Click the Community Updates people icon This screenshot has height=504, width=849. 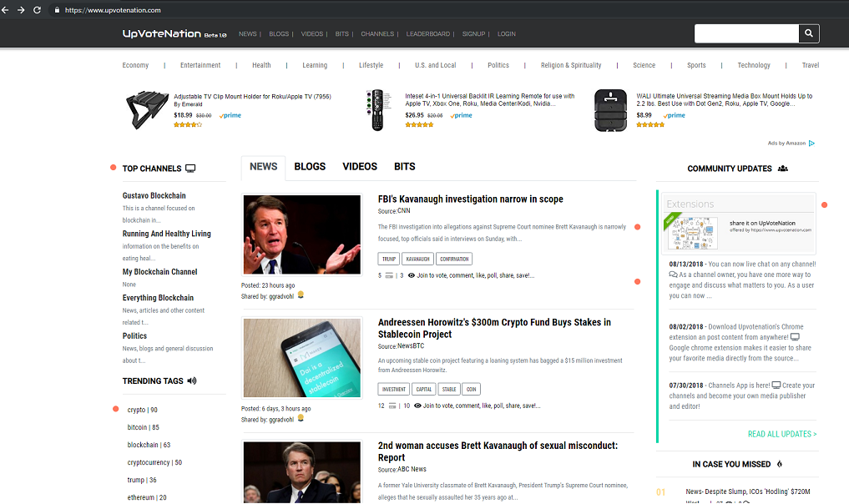click(782, 169)
